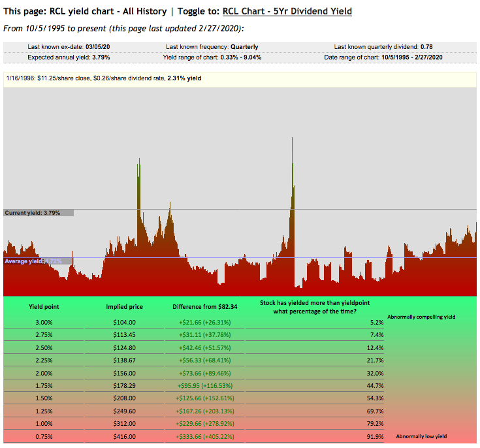480x448 pixels.
Task: Click the Yield range of chart entry
Action: [x=212, y=57]
